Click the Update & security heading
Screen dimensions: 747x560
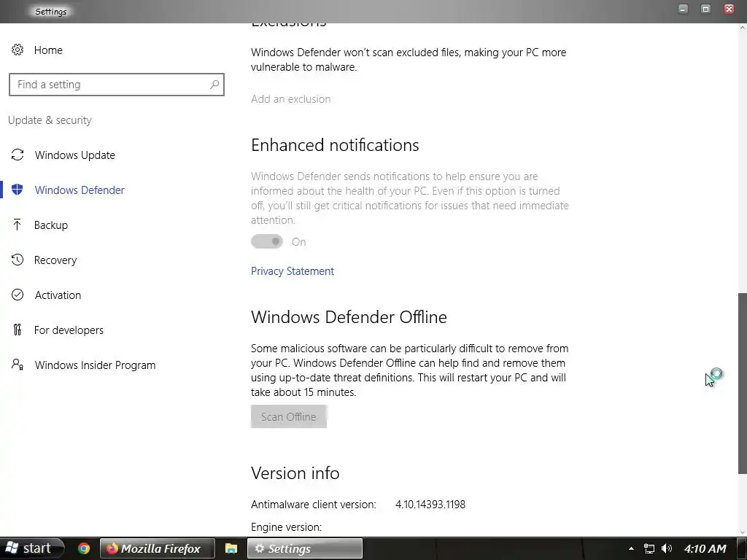50,120
